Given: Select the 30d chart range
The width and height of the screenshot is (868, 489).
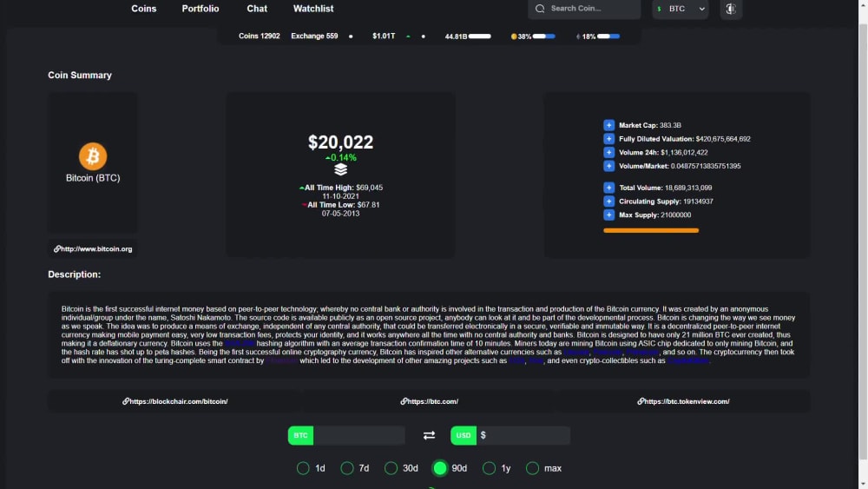Looking at the screenshot, I should [391, 468].
